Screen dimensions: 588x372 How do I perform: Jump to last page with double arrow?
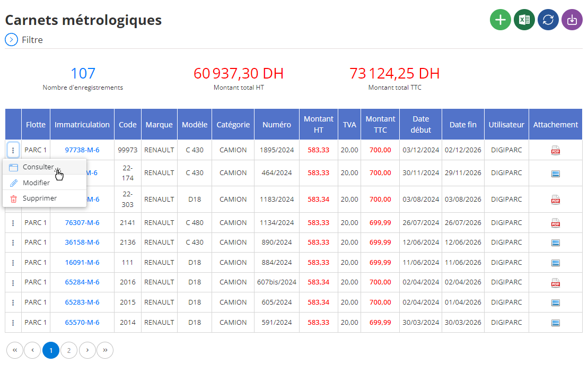105,351
